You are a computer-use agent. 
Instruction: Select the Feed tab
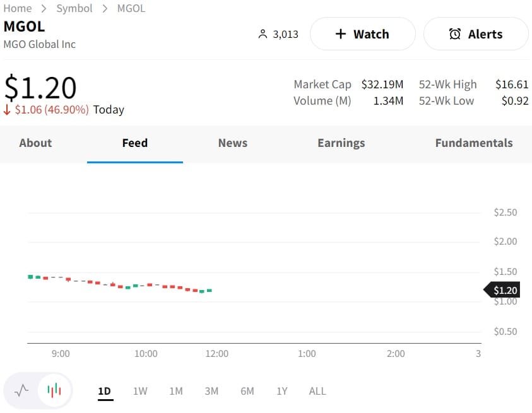[134, 143]
